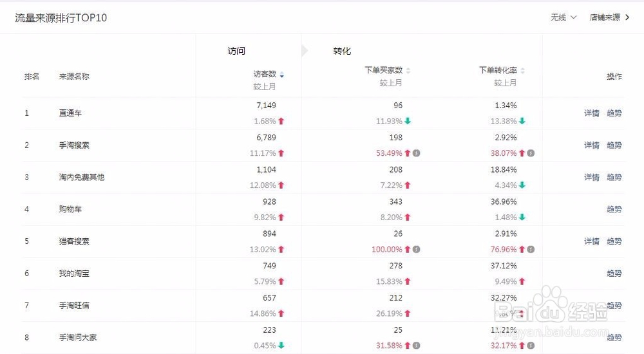This screenshot has height=354, width=644.
Task: Click the 淘内免费其他 source name
Action: tap(82, 177)
